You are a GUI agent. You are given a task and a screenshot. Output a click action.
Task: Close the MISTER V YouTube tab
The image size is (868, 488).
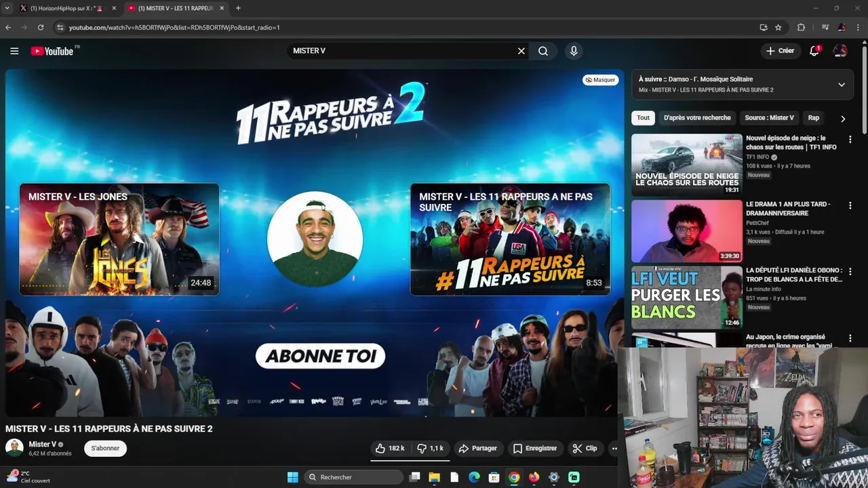pos(222,8)
